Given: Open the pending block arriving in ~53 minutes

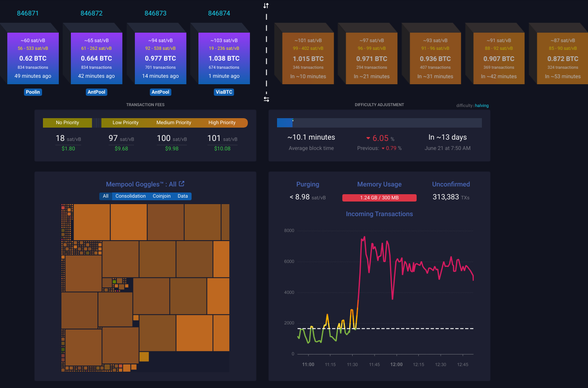Looking at the screenshot, I should (563, 58).
